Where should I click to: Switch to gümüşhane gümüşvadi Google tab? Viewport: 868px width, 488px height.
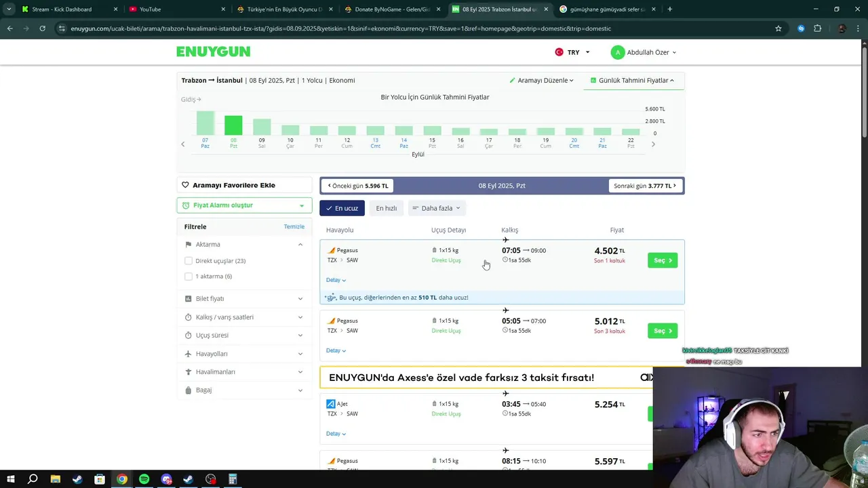[606, 9]
